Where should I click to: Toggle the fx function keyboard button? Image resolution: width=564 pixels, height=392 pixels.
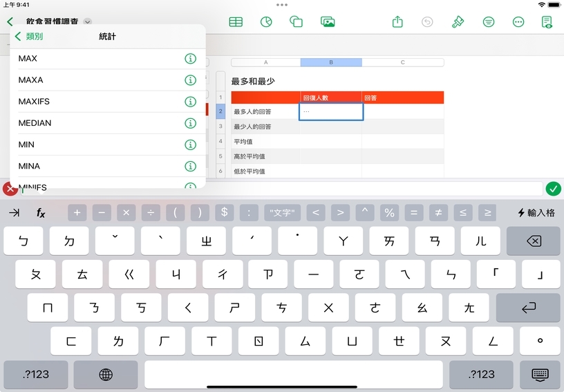tap(41, 213)
